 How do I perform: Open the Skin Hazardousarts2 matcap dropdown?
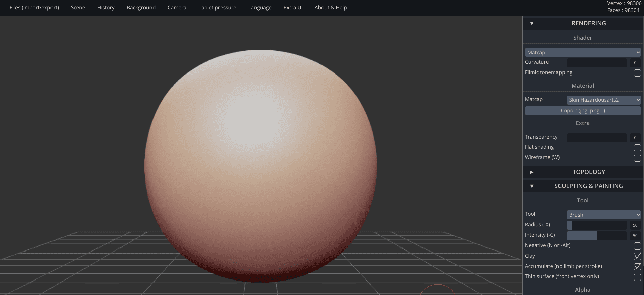604,100
